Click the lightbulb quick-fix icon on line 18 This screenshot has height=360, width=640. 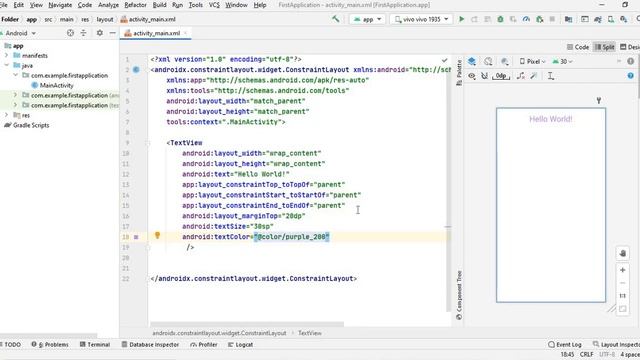pos(157,235)
